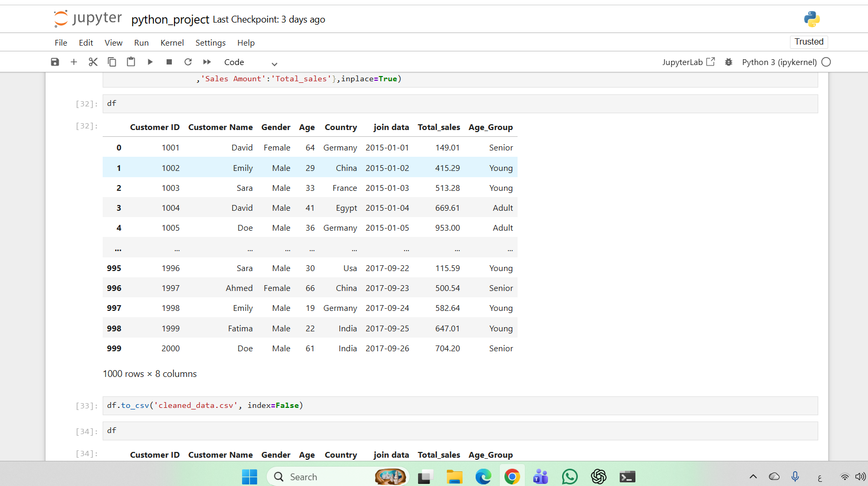Insert a new cell with the plus icon
Image resolution: width=868 pixels, height=486 pixels.
click(x=74, y=62)
